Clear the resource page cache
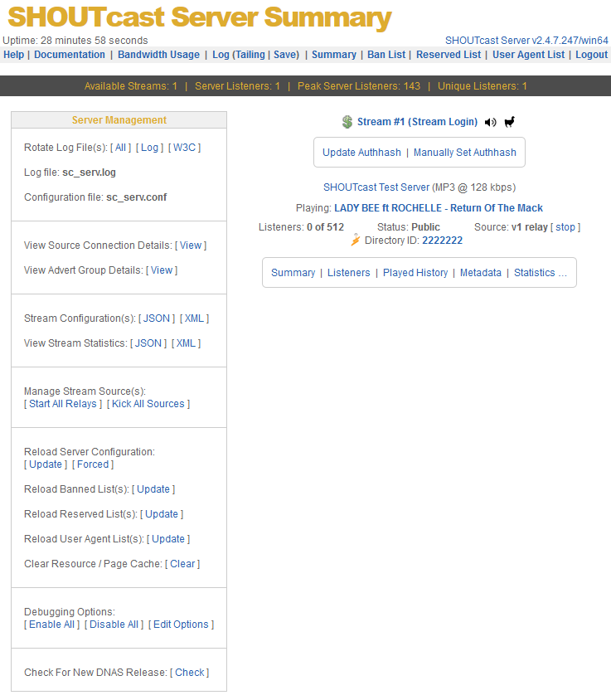This screenshot has height=700, width=611. (x=182, y=564)
